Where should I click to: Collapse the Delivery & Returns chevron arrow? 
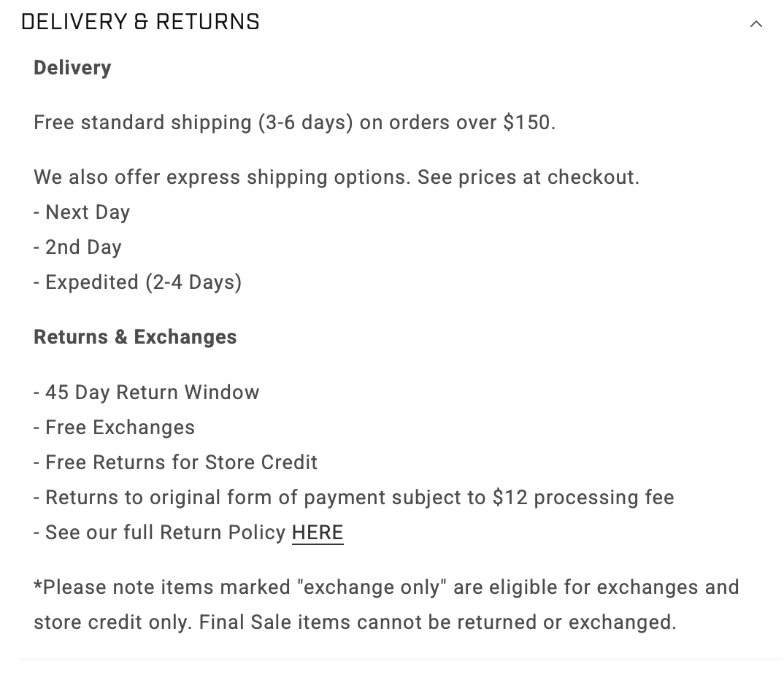(x=756, y=23)
